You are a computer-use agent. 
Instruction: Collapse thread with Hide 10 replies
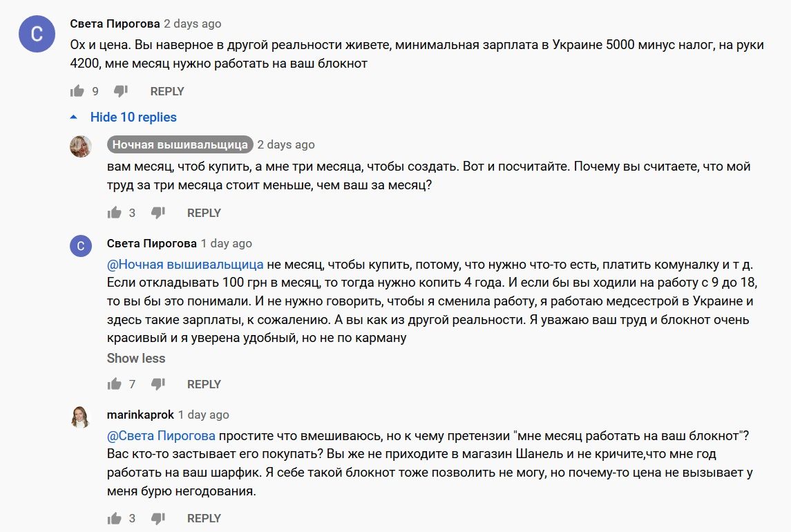click(133, 117)
